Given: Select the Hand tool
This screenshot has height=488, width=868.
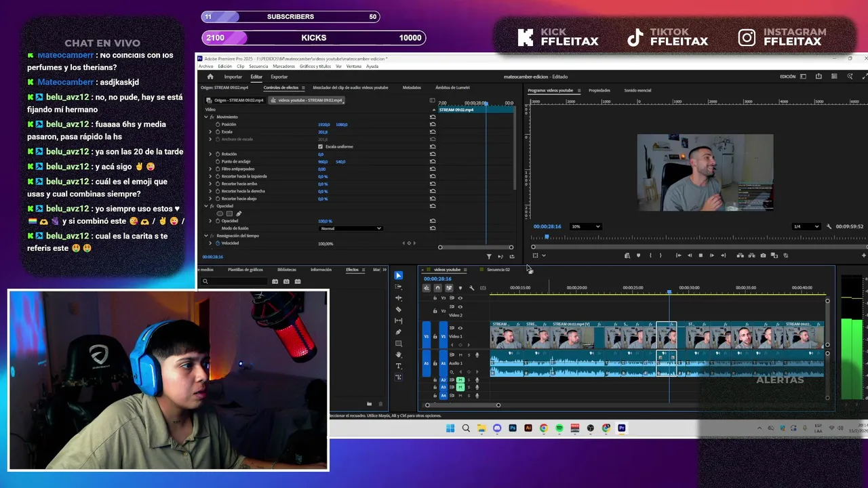Looking at the screenshot, I should tap(398, 354).
